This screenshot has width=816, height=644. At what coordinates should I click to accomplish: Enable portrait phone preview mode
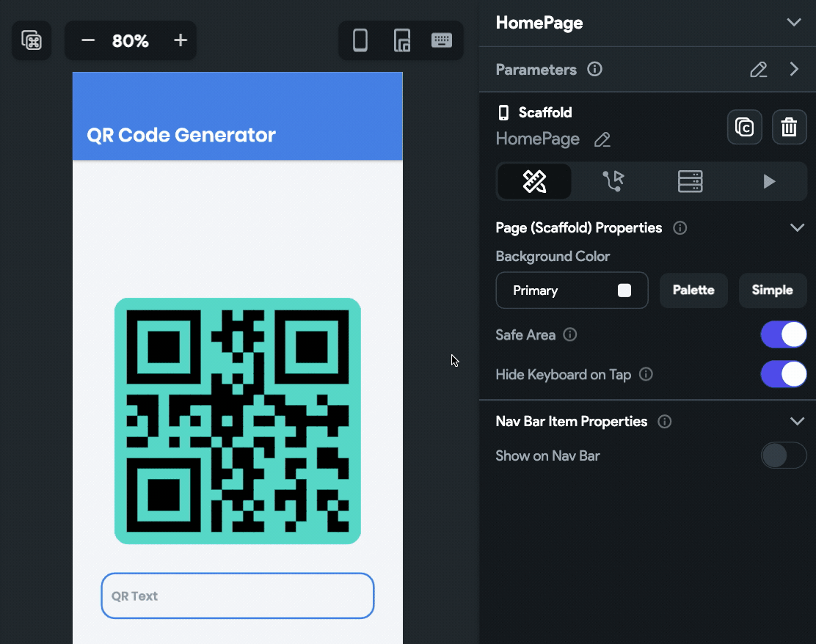[360, 40]
